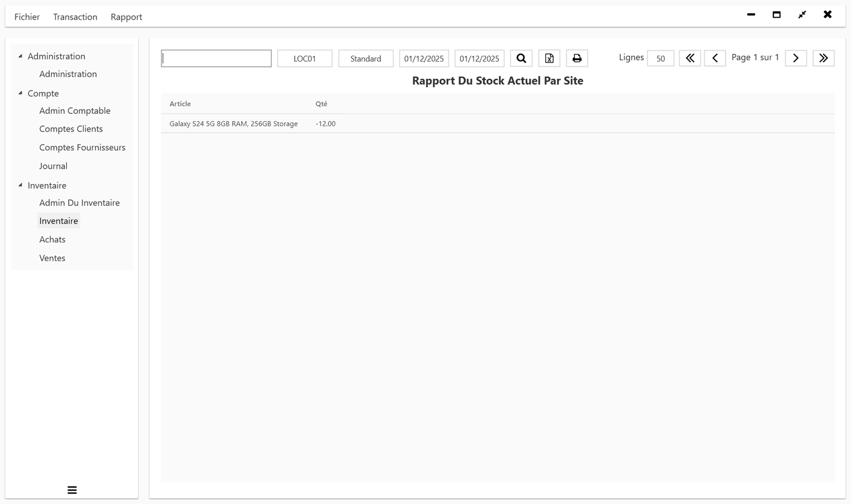
Task: Select the Galaxy S24 article row
Action: point(233,123)
